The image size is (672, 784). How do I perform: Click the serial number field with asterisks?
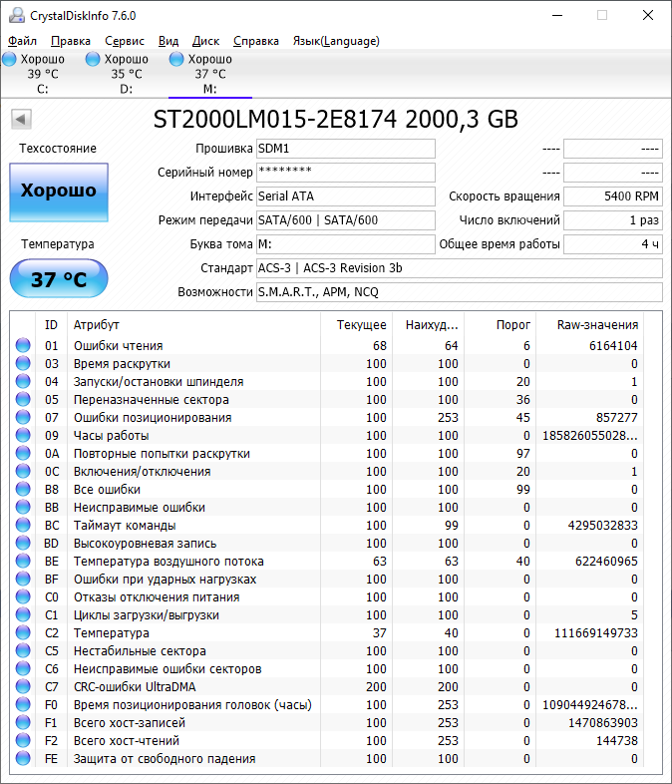click(346, 173)
